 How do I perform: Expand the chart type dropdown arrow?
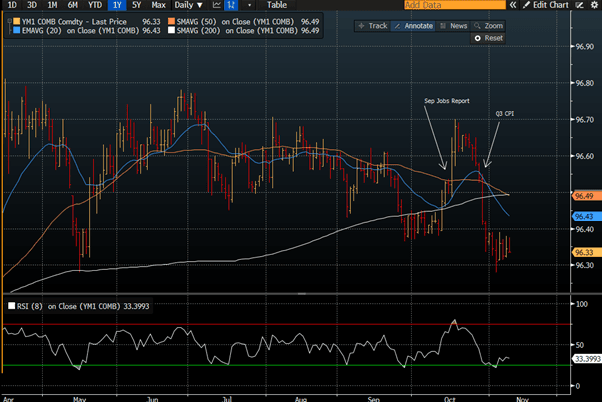[249, 5]
